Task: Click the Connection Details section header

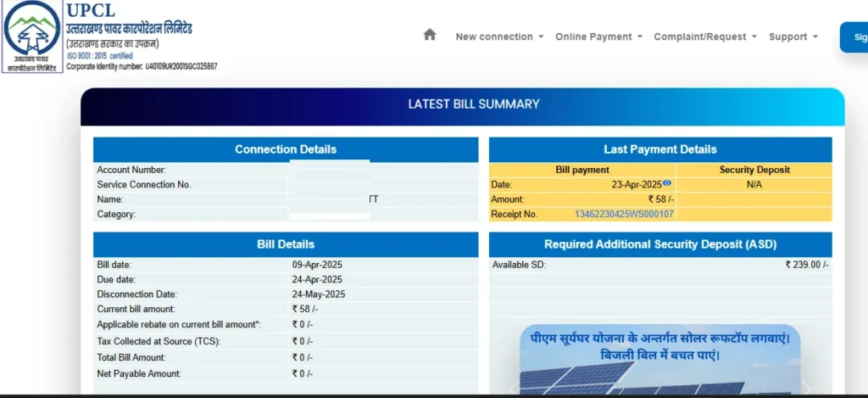Action: pos(286,149)
